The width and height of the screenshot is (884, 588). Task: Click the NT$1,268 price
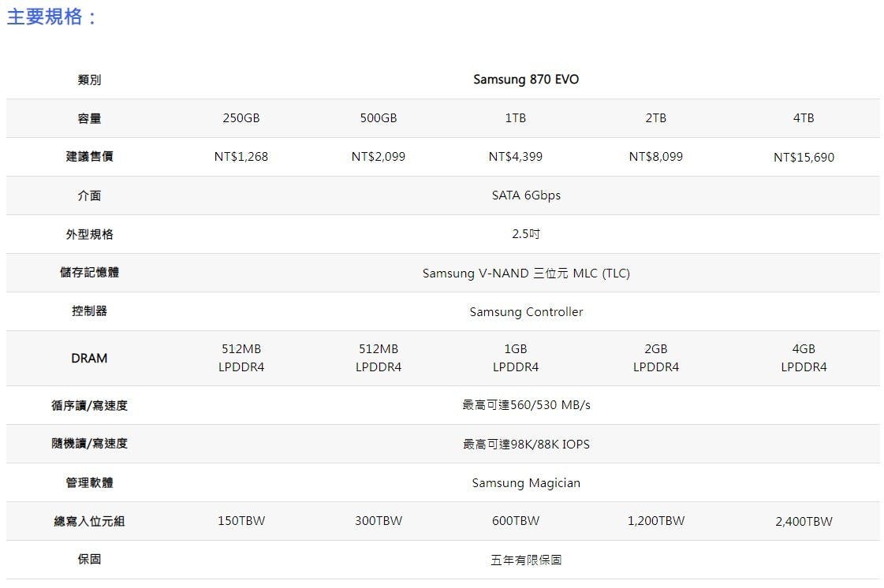pyautogui.click(x=241, y=157)
